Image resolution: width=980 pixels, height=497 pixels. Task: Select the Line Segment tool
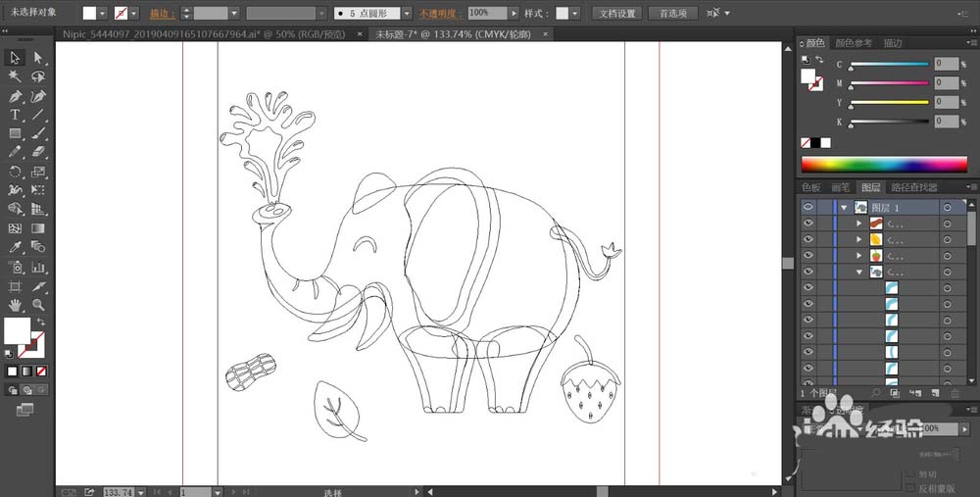point(38,115)
